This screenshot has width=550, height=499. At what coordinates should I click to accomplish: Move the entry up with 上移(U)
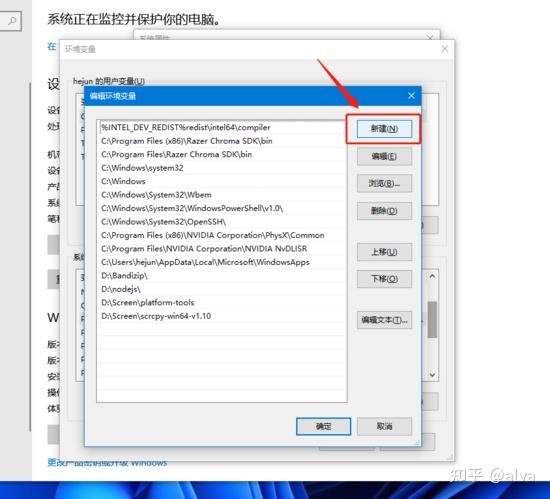(384, 252)
